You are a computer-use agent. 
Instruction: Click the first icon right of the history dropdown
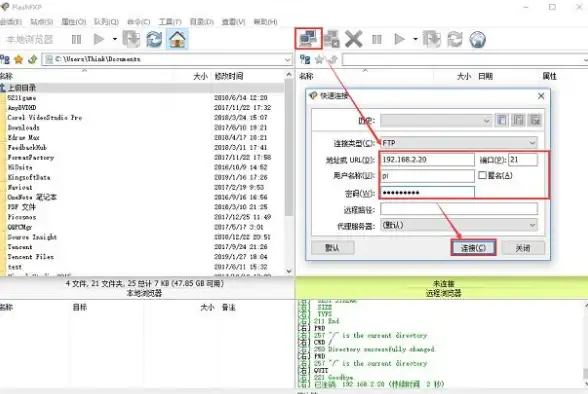pos(501,120)
